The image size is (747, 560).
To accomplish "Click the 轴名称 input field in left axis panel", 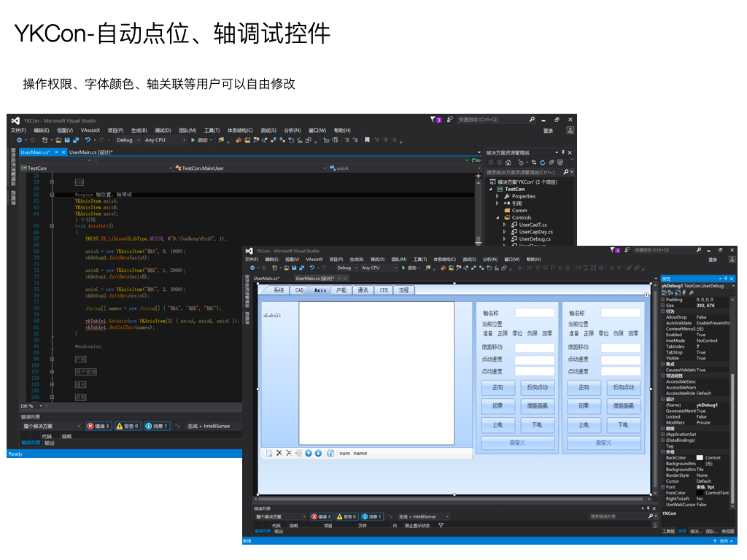I will pyautogui.click(x=534, y=313).
